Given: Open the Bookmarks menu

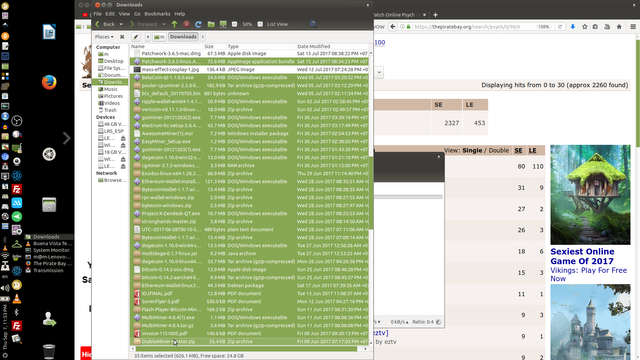Looking at the screenshot, I should coord(157,14).
